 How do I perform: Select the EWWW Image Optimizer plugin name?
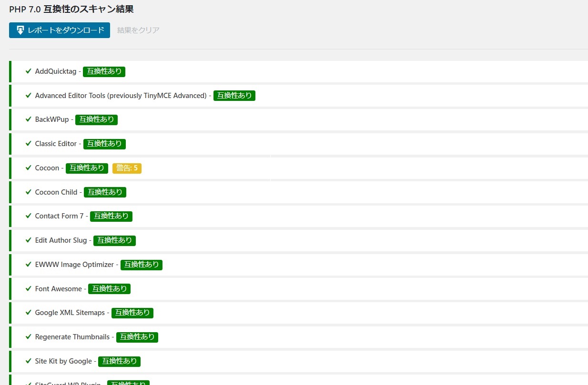coord(74,265)
